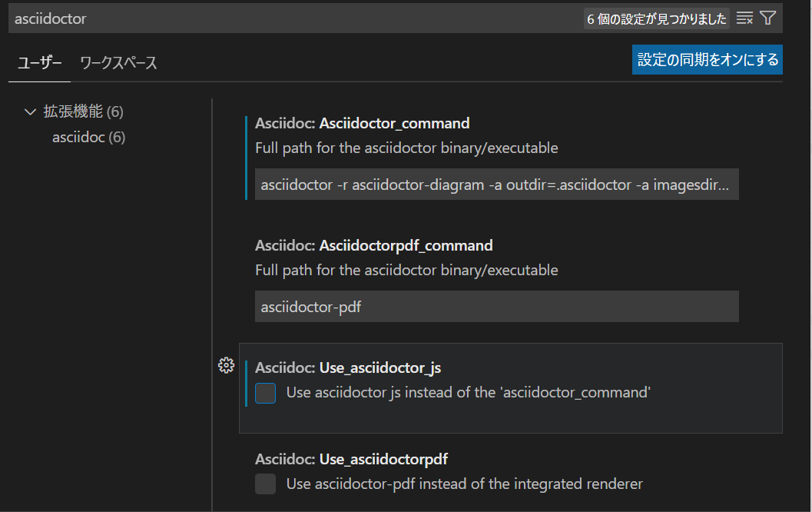Click the Asciidoctor_command path text field
Image resolution: width=812 pixels, height=512 pixels.
click(496, 185)
